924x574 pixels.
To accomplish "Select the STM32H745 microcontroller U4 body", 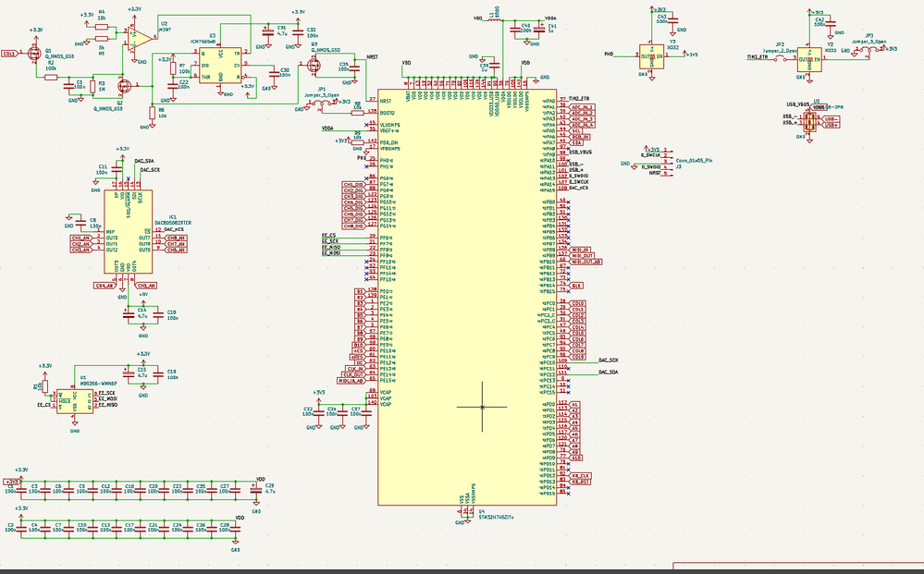I will coord(467,298).
